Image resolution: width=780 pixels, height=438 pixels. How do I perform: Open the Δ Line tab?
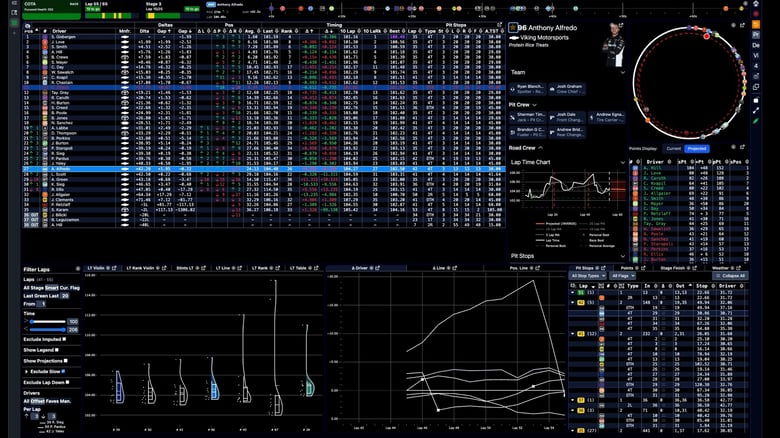[x=439, y=268]
